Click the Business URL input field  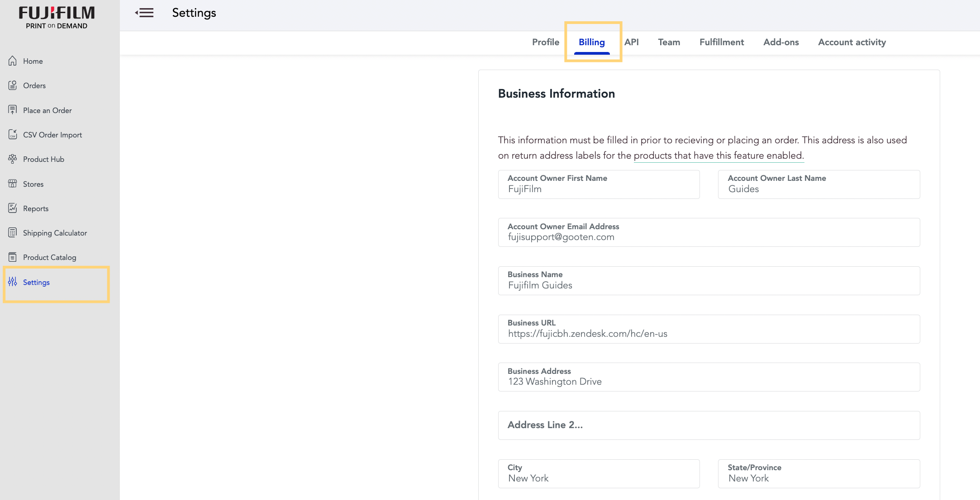coord(709,329)
